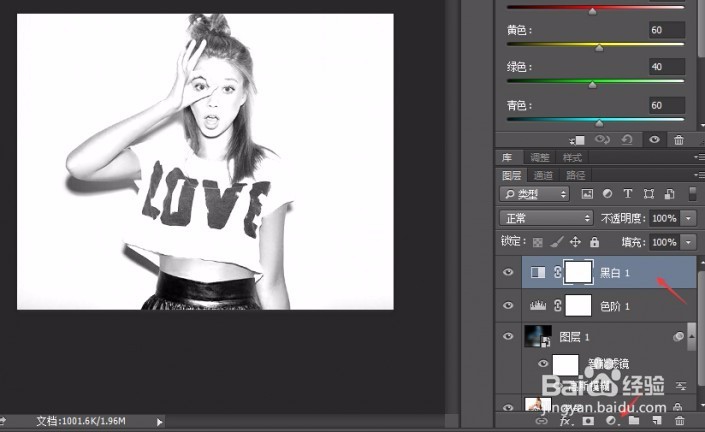The image size is (705, 432).
Task: Select the 色阶 1 layer mask thumbnail
Action: pyautogui.click(x=578, y=306)
